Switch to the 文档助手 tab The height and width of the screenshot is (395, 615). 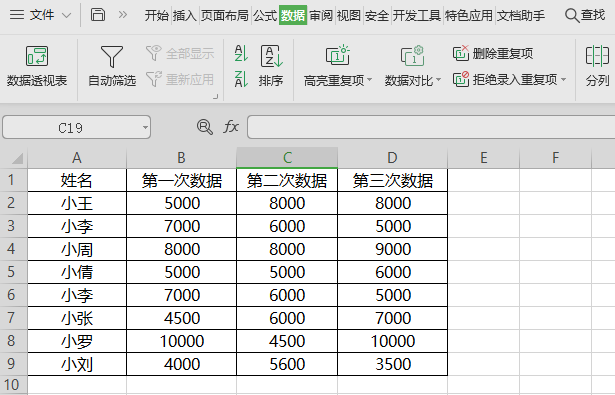click(521, 15)
